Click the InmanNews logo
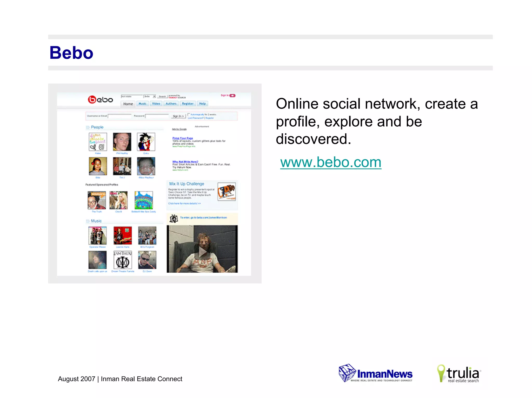 [376, 373]
